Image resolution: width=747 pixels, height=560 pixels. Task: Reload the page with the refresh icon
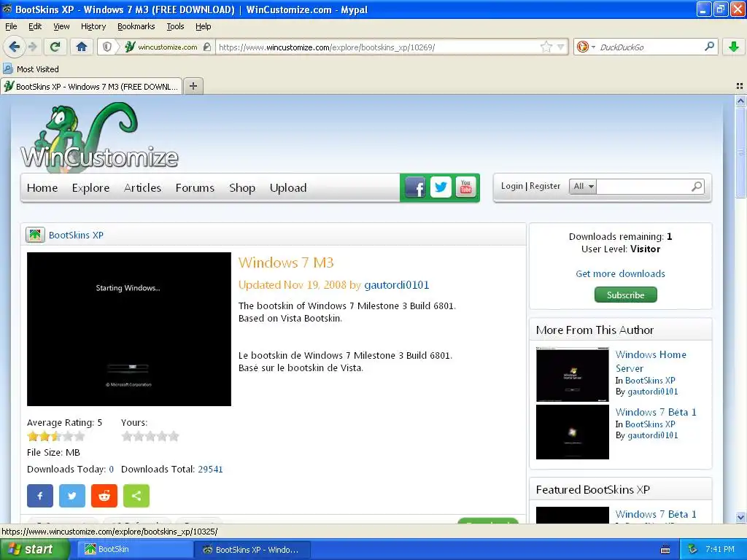(x=55, y=47)
